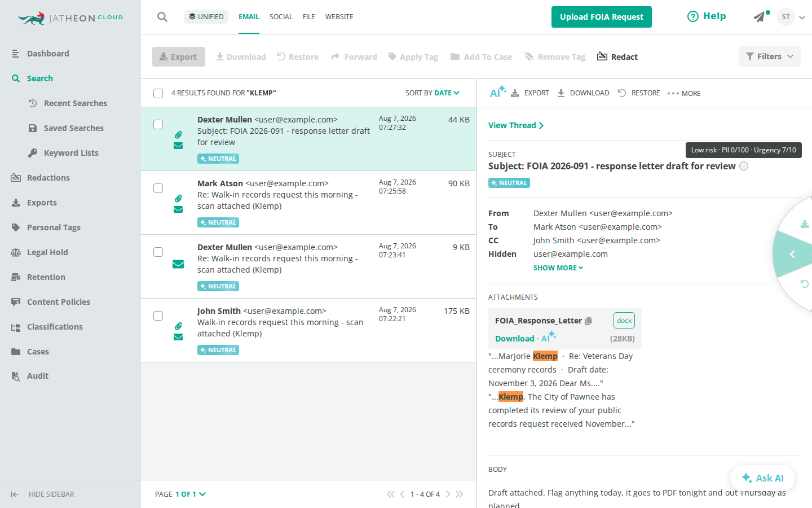Open the Ask AI floating button
The image size is (812, 508).
[x=762, y=478]
